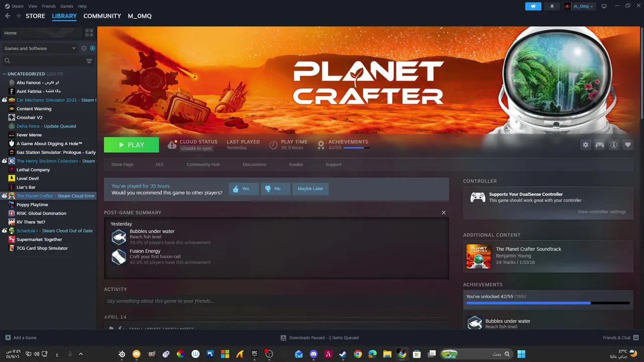Click the cloud status warning icon
The height and width of the screenshot is (362, 644).
[172, 145]
